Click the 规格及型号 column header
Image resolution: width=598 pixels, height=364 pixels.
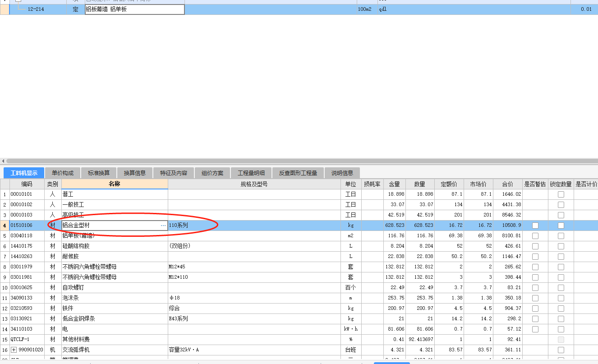click(254, 184)
